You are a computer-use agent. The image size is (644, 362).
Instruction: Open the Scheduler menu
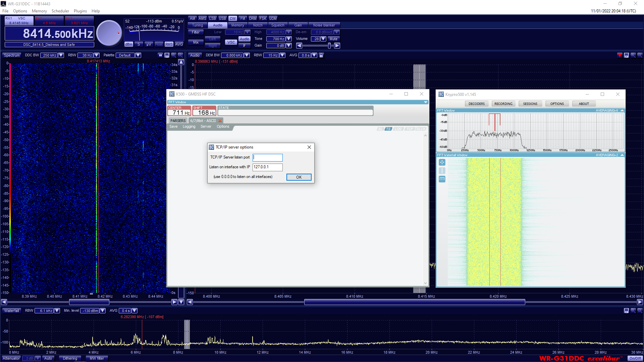60,11
